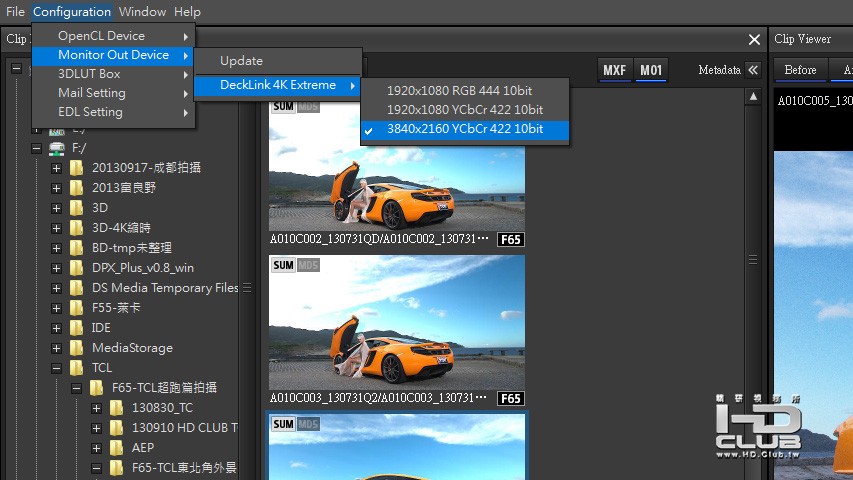Collapse the Metadata panel with the chevron
This screenshot has width=853, height=480.
[x=753, y=70]
